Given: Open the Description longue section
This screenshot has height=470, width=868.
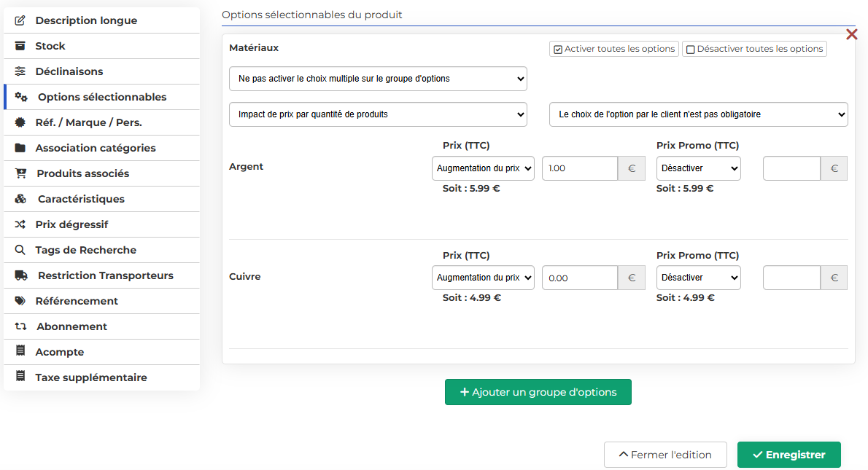Looking at the screenshot, I should pos(102,20).
